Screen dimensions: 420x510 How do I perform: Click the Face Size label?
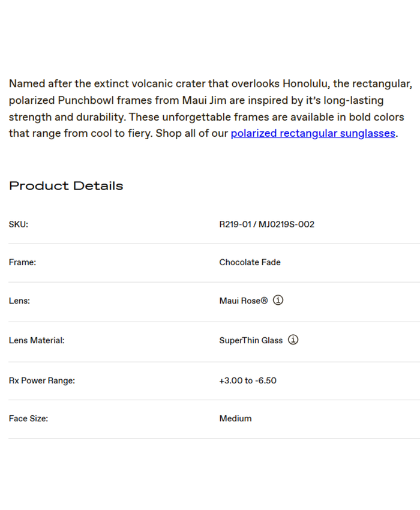click(28, 418)
